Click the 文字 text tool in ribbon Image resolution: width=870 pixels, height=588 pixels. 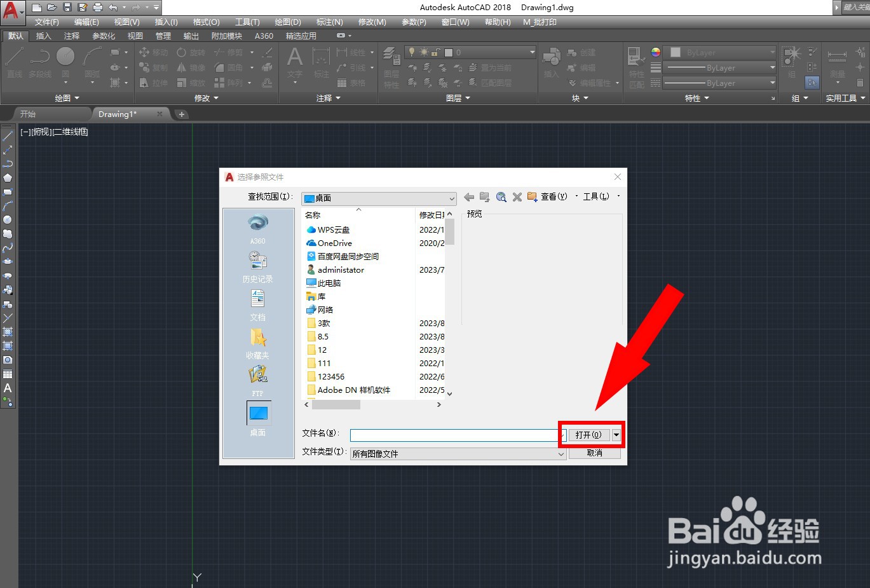[295, 62]
